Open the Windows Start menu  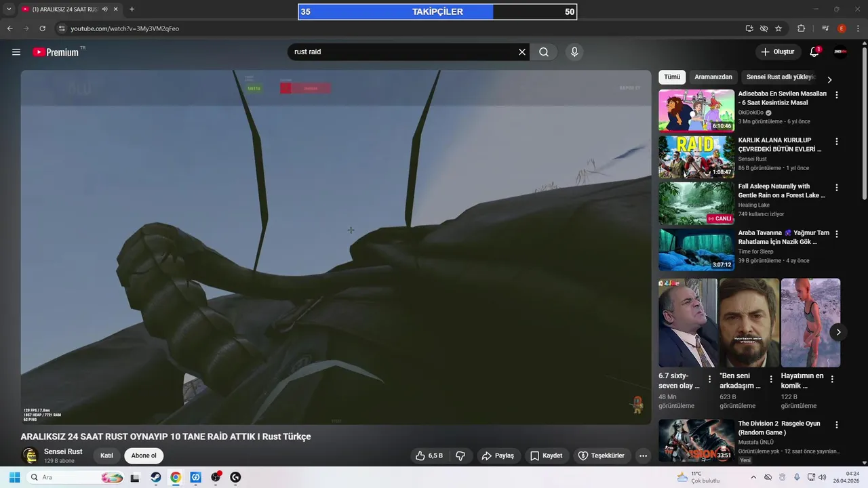14,477
